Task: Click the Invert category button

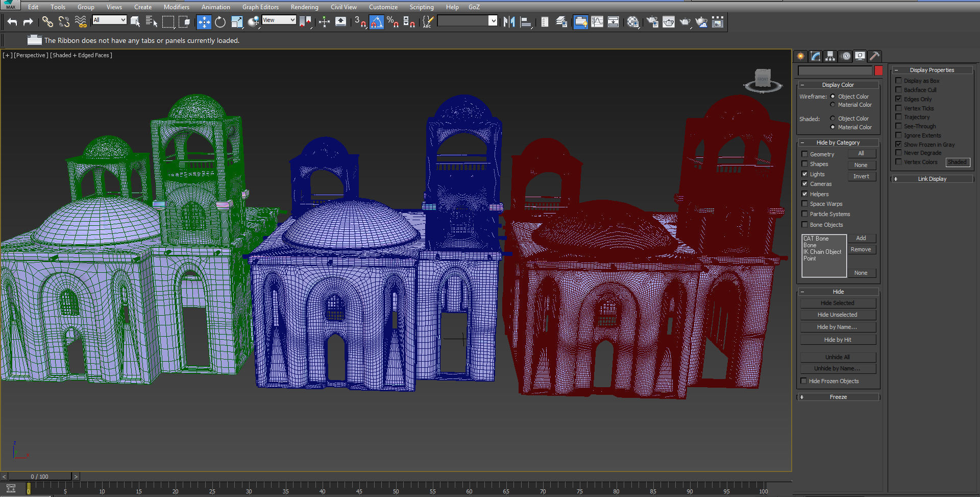Action: [862, 176]
